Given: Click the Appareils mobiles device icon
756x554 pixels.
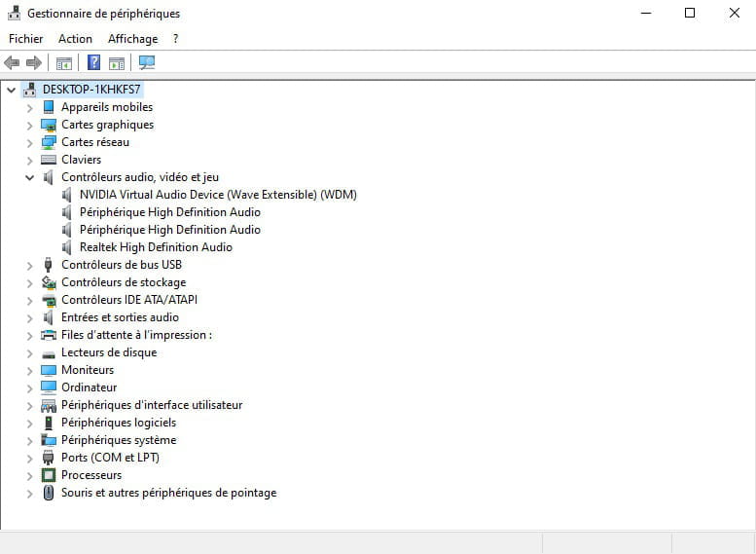Looking at the screenshot, I should (49, 107).
